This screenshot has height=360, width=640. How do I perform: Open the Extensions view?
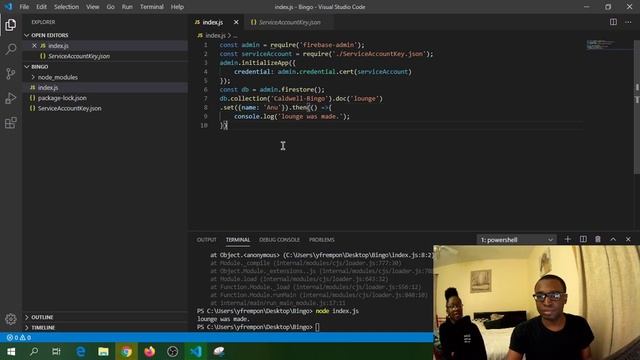point(11,123)
